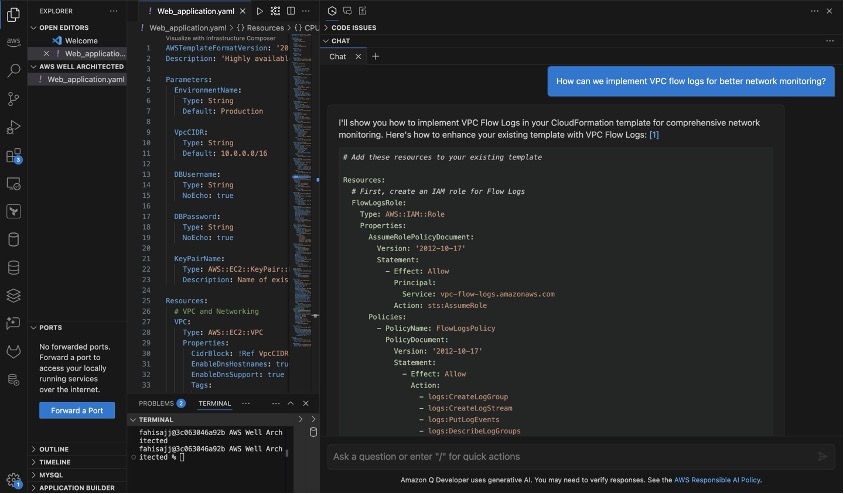Screen dimensions: 844x494
Task: Maximize the terminal panel with chevron up
Action: pos(291,403)
